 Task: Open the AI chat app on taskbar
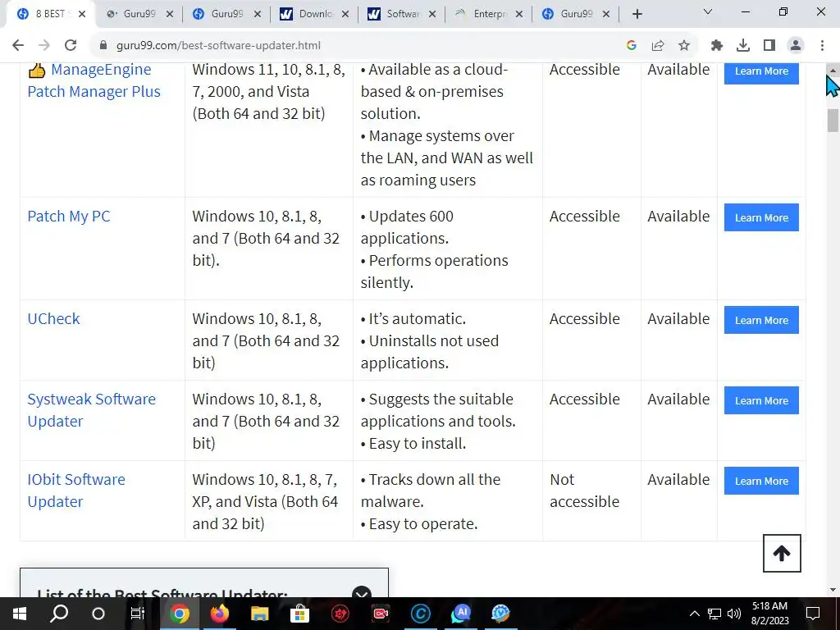[x=461, y=614]
